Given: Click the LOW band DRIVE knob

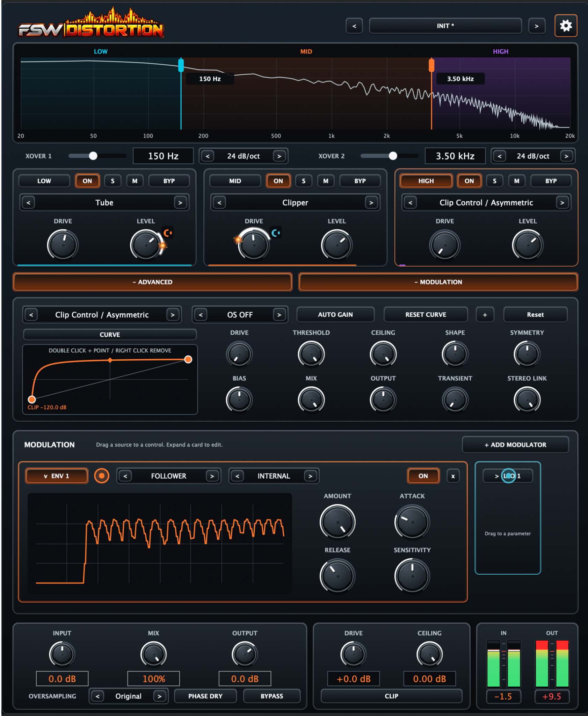Looking at the screenshot, I should 63,245.
